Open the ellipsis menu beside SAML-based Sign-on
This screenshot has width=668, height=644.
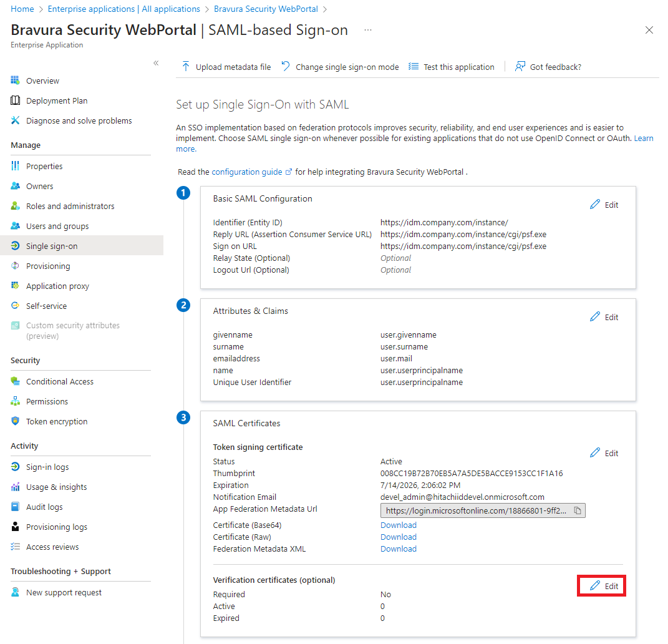pos(367,29)
